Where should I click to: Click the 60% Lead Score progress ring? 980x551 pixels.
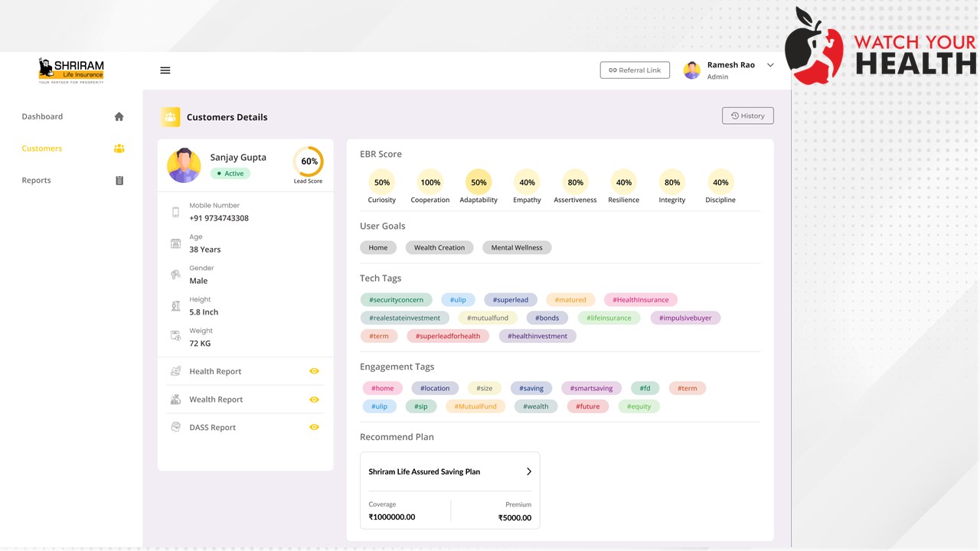[309, 161]
